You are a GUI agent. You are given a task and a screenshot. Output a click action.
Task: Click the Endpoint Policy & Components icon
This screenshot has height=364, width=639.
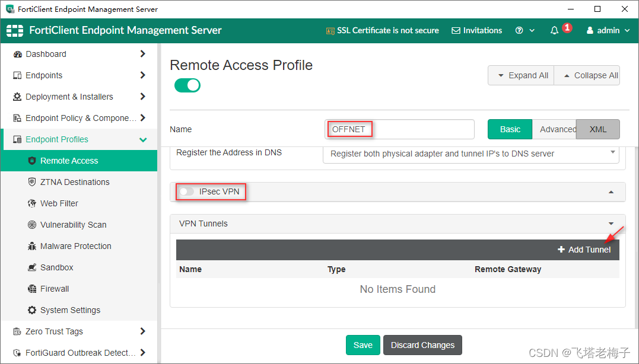[17, 118]
